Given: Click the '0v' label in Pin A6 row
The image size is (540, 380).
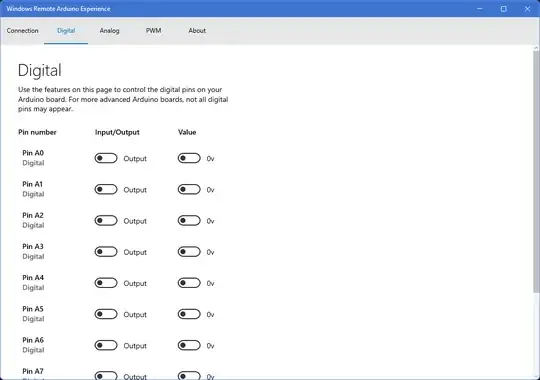Looking at the screenshot, I should point(210,346).
